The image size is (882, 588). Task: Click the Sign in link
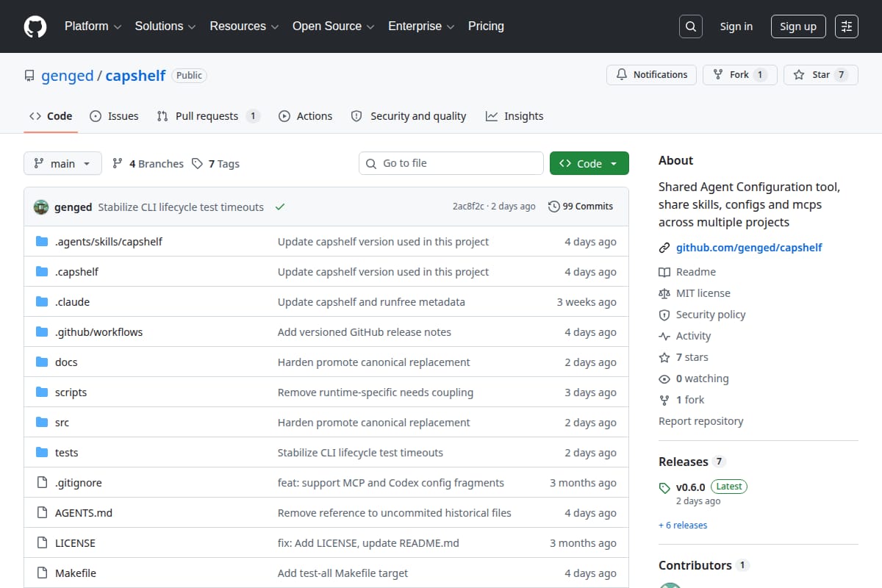tap(736, 26)
